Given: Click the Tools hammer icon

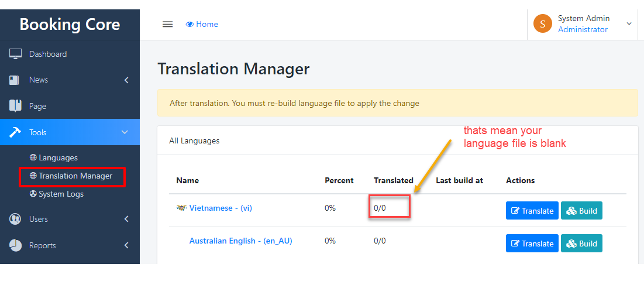Looking at the screenshot, I should tap(15, 132).
